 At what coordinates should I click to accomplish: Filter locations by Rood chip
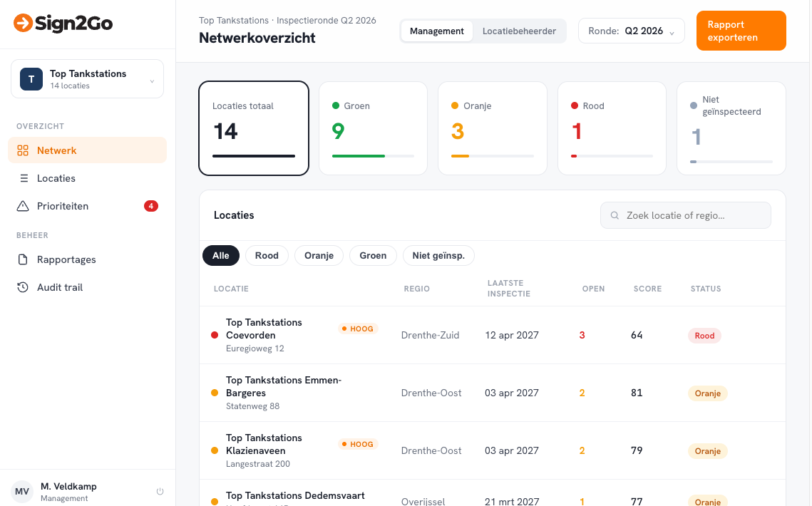(x=267, y=255)
